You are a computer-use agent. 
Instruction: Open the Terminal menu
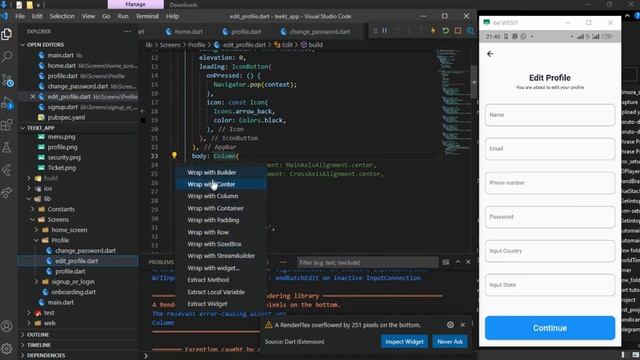[147, 16]
